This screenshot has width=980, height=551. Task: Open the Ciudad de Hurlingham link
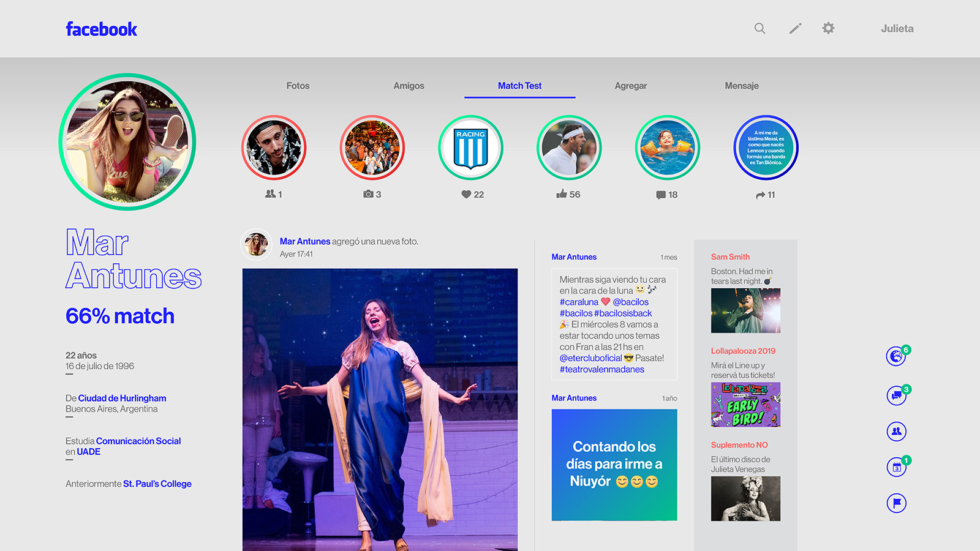pos(122,398)
